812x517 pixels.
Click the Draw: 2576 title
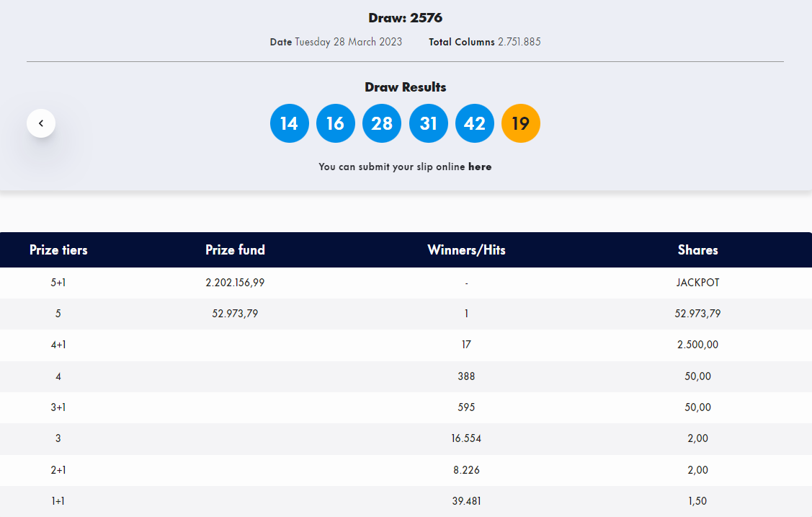pyautogui.click(x=405, y=18)
